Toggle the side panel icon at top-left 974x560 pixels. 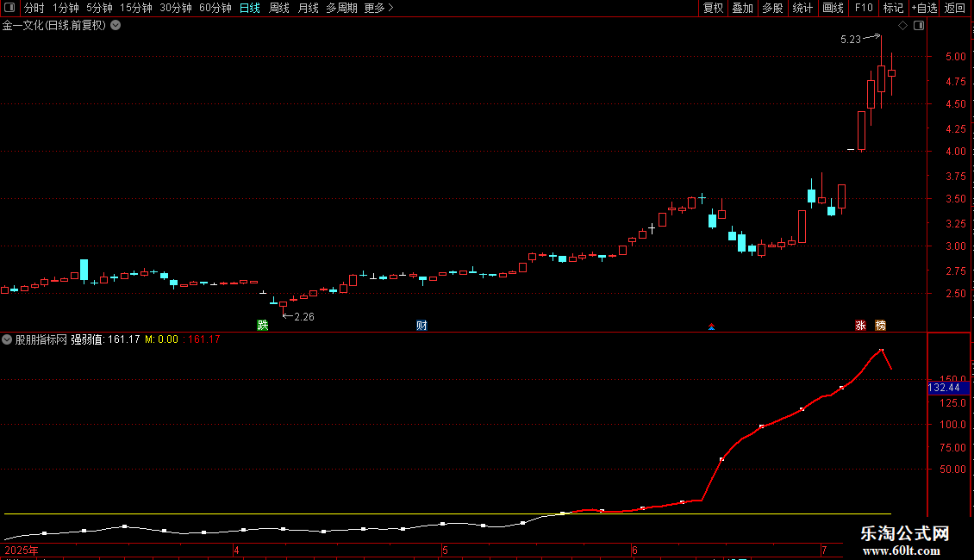point(9,8)
